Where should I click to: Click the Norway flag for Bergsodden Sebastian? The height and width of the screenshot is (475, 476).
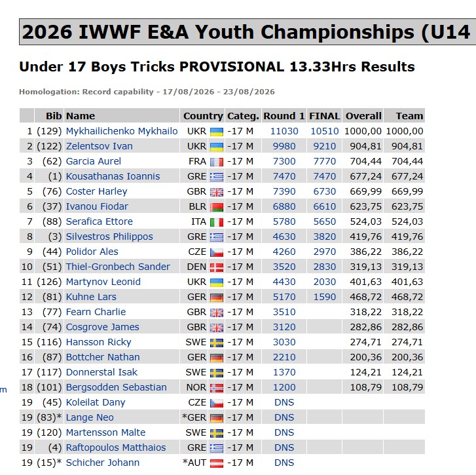point(217,388)
